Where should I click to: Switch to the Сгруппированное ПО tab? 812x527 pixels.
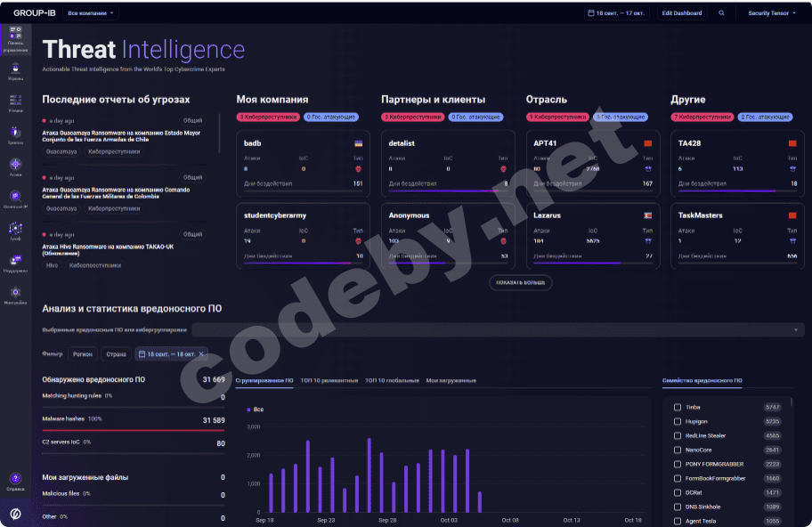(264, 380)
